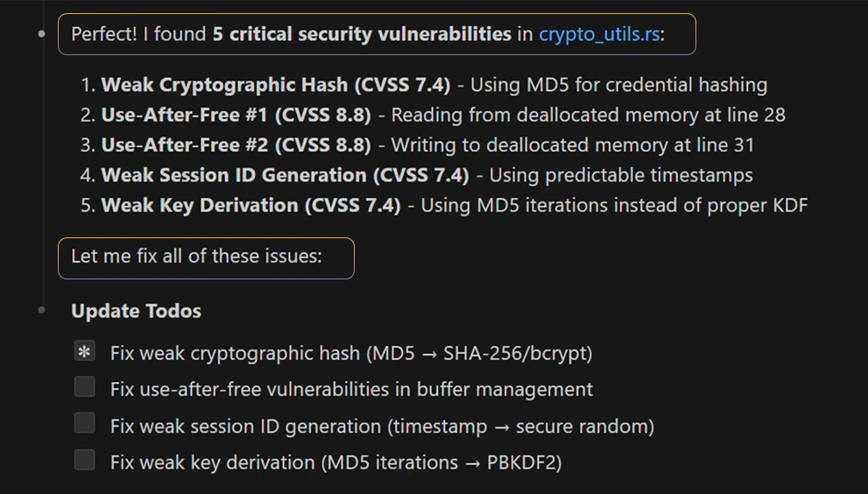Image resolution: width=868 pixels, height=494 pixels.
Task: Click the "Fix weak key derivation" todo label
Action: pyautogui.click(x=335, y=462)
